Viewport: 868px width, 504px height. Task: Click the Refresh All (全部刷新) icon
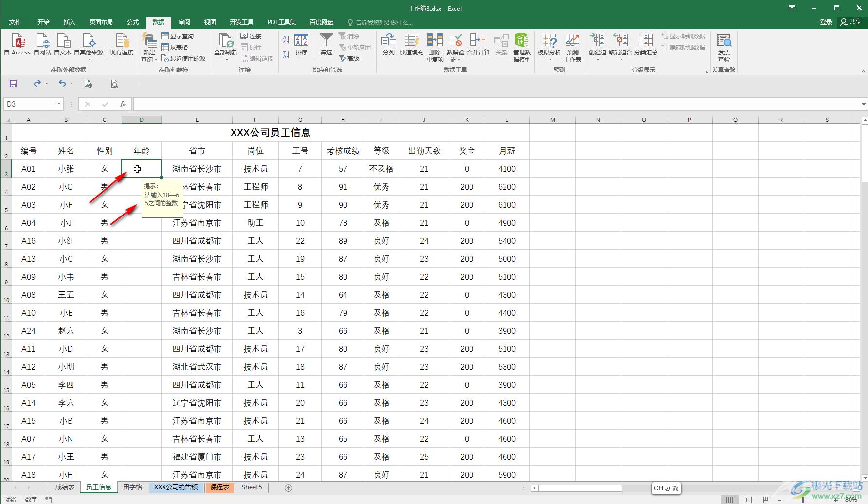tap(226, 41)
